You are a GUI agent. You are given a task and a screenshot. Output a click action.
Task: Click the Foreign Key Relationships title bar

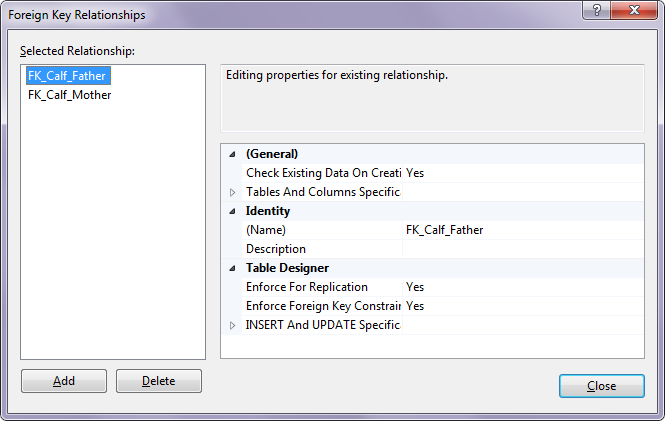[300, 14]
